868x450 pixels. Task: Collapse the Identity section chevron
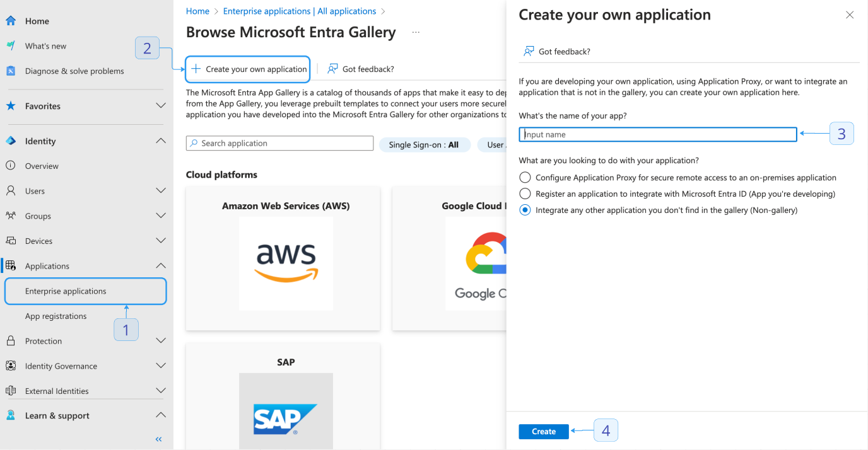tap(160, 141)
